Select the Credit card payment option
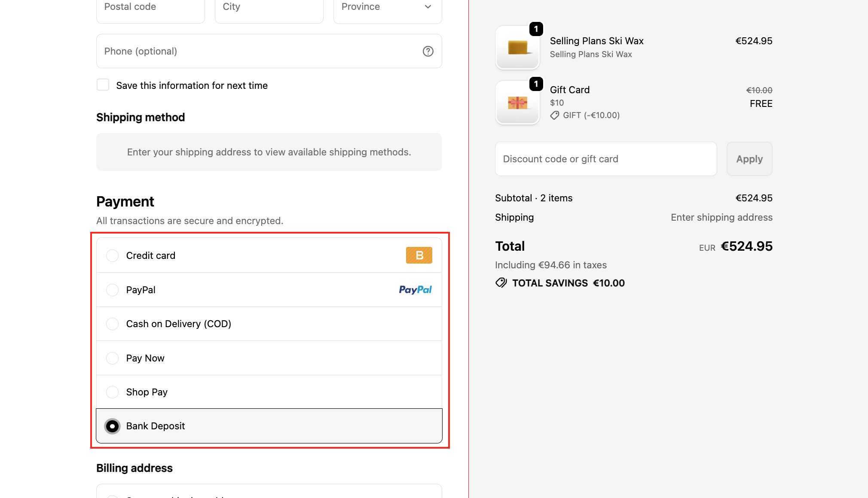 [112, 255]
